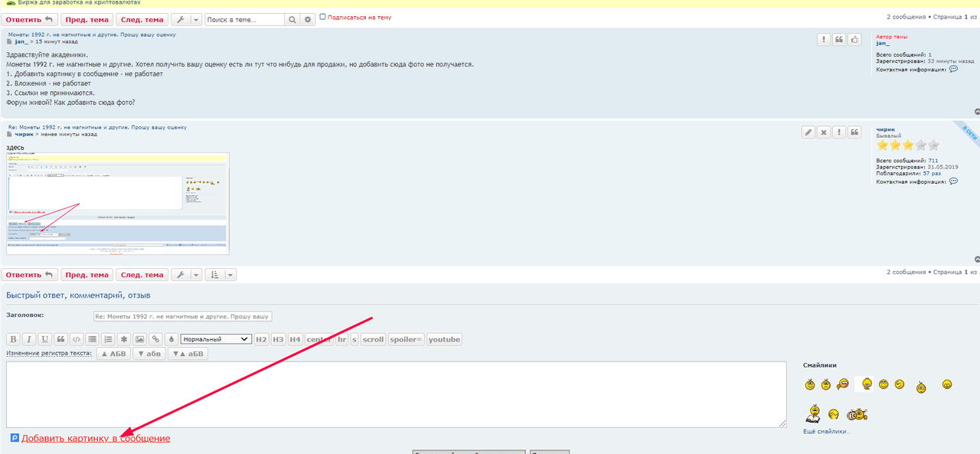The width and height of the screenshot is (980, 454).
Task: Open attached screenshot thumbnail in чирик's post
Action: [118, 203]
